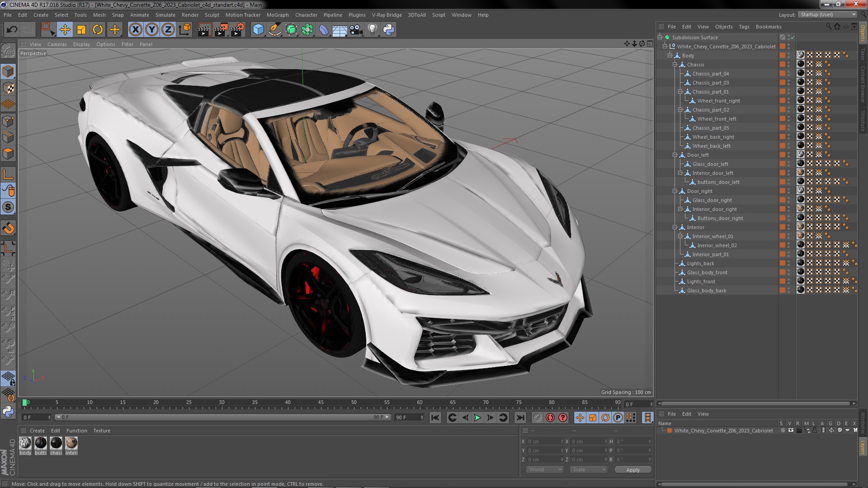Select the Move tool in the toolbar
The image size is (868, 488).
tap(65, 30)
